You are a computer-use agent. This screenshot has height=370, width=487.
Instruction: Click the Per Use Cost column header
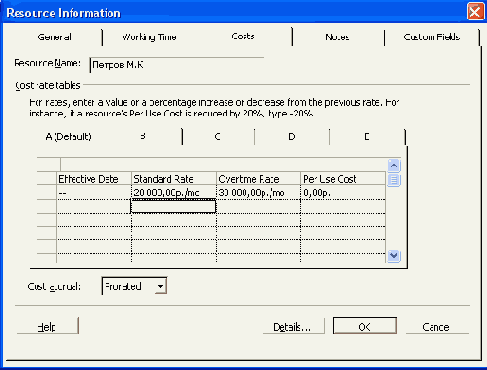point(343,179)
